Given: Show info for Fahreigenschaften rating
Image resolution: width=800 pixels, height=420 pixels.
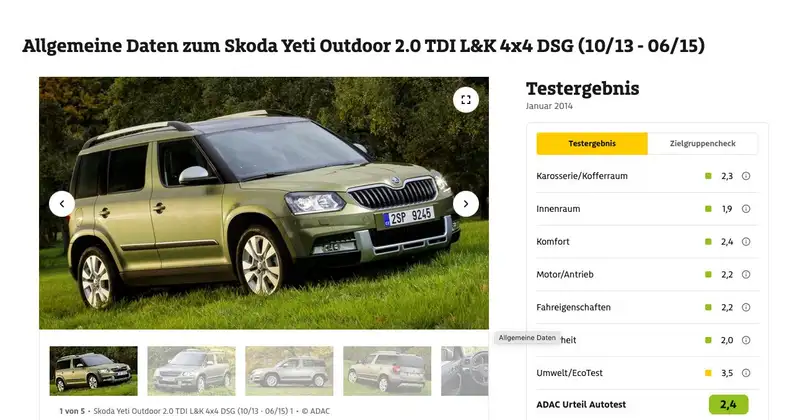Looking at the screenshot, I should [x=745, y=307].
